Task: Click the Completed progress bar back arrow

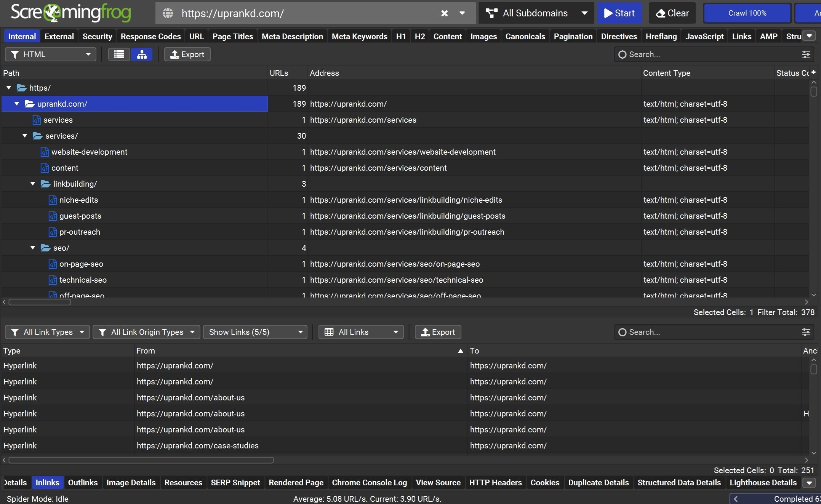Action: (x=735, y=499)
